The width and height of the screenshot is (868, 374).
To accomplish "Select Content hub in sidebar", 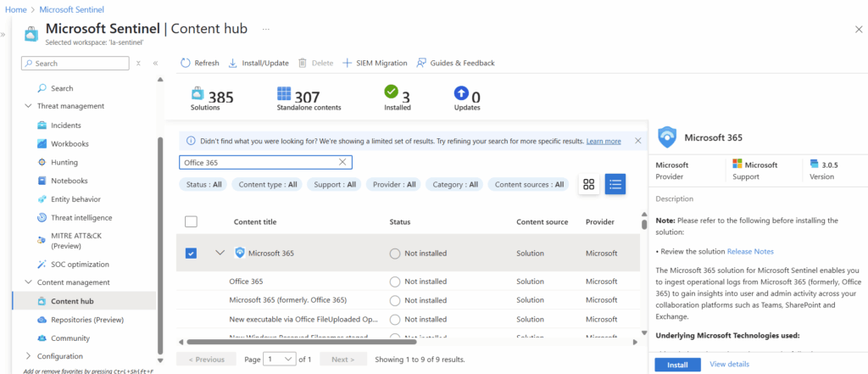I will pos(84,301).
